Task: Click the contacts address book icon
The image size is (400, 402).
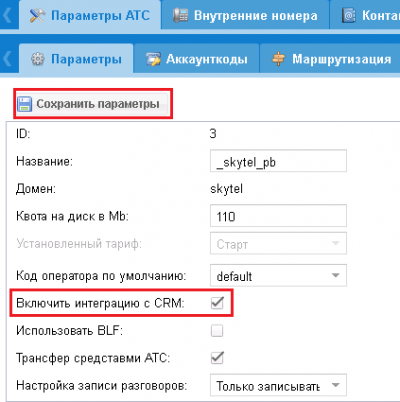Action: (349, 15)
